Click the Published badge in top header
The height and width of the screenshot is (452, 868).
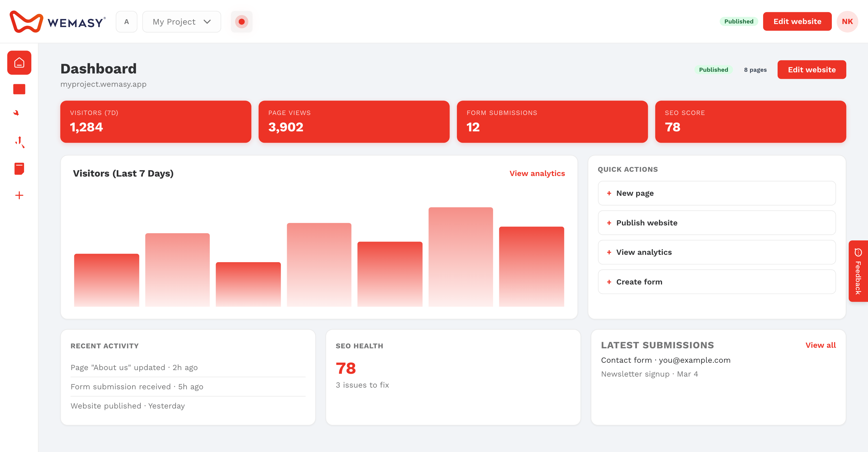tap(739, 21)
